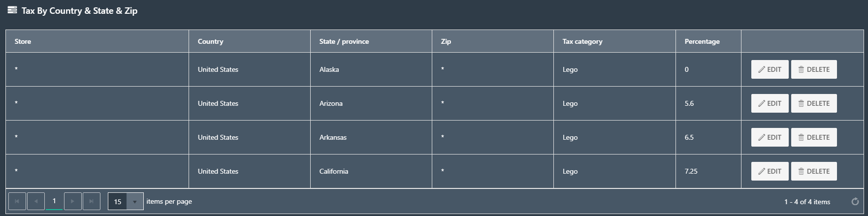Edit the Arkansas tax rate row
Image resolution: width=868 pixels, height=216 pixels.
(770, 137)
